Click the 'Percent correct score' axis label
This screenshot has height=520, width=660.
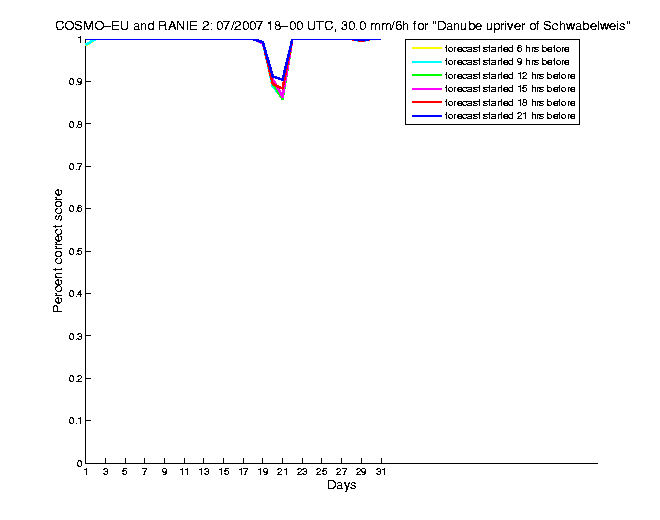58,251
